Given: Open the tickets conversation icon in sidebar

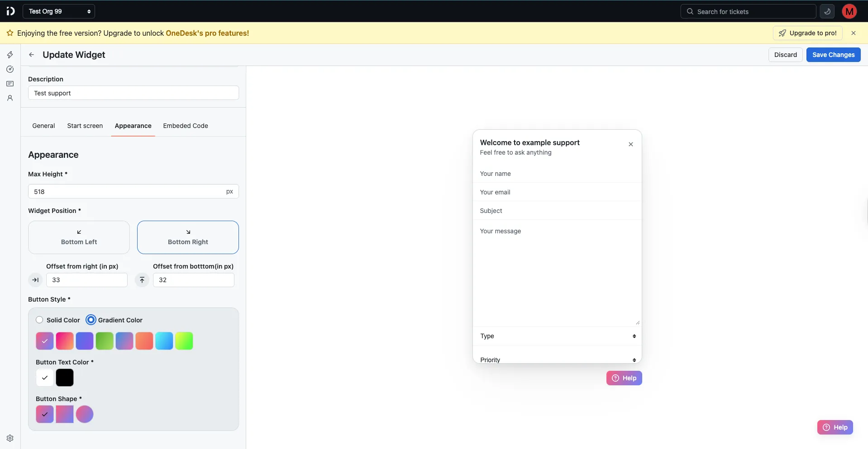Looking at the screenshot, I should pos(10,84).
